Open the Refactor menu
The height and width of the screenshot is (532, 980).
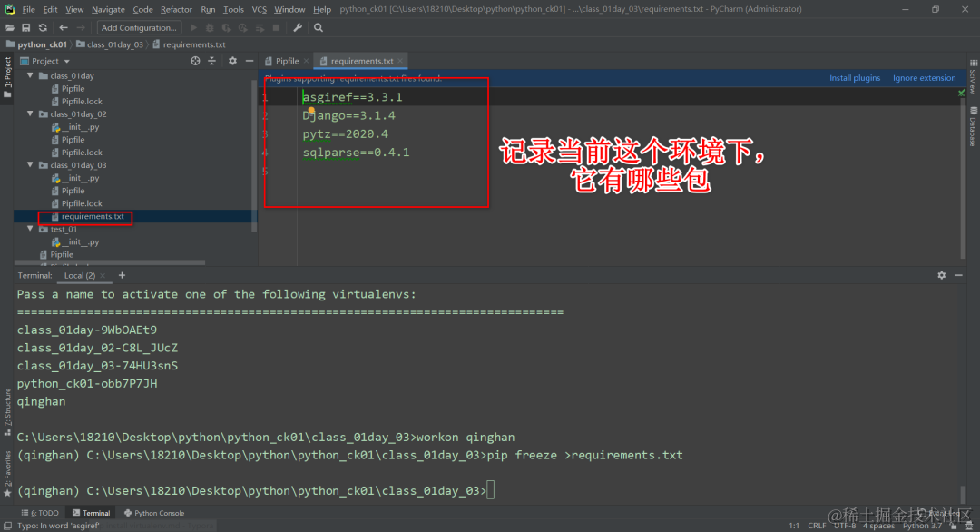pyautogui.click(x=176, y=9)
